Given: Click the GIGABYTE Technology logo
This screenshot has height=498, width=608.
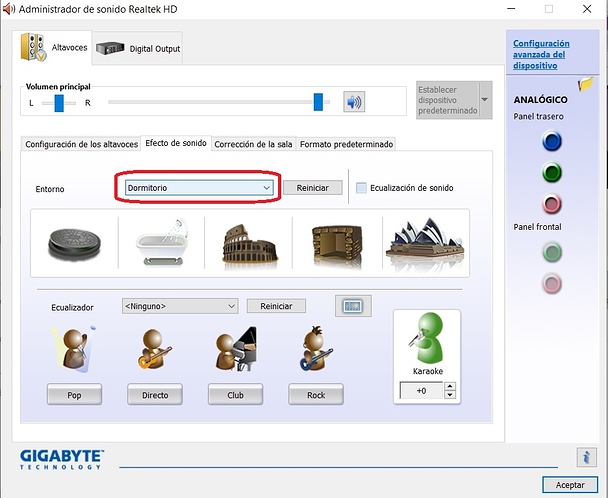Looking at the screenshot, I should [62, 460].
